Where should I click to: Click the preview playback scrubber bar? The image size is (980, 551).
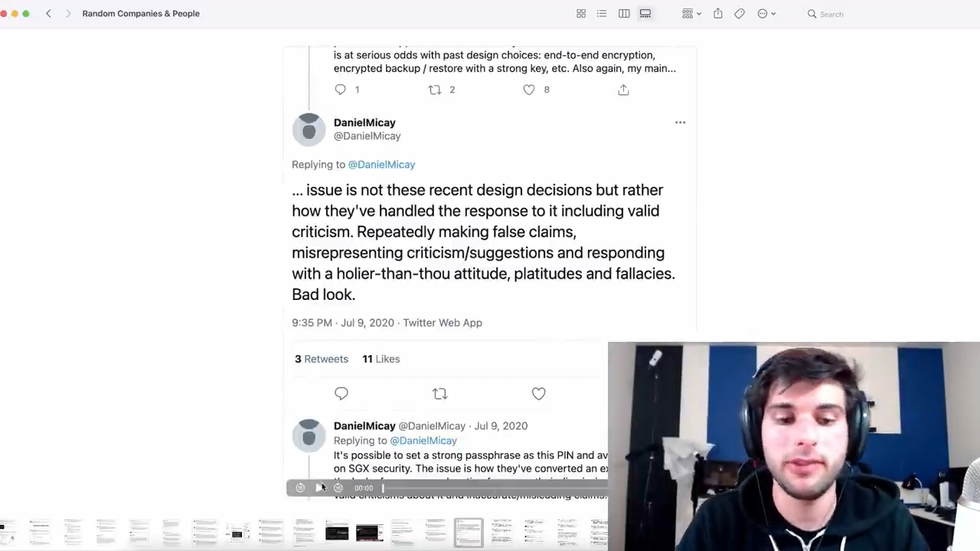point(495,488)
